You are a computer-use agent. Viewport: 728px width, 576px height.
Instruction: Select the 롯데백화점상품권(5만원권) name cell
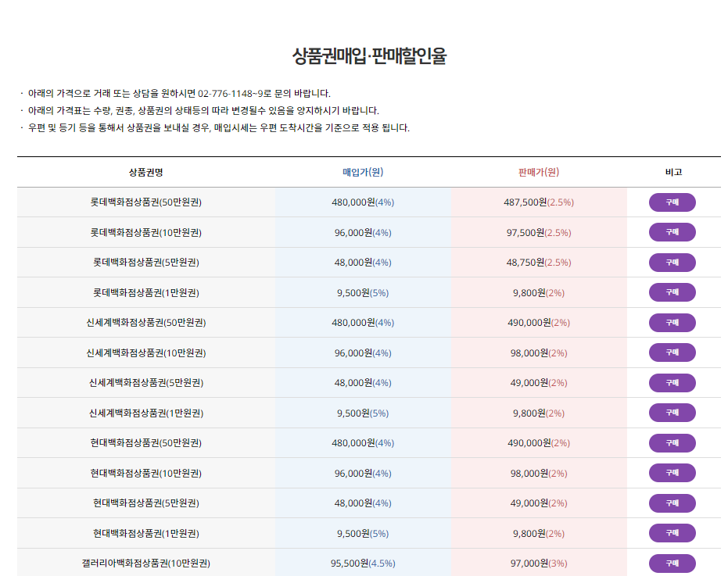click(x=145, y=263)
